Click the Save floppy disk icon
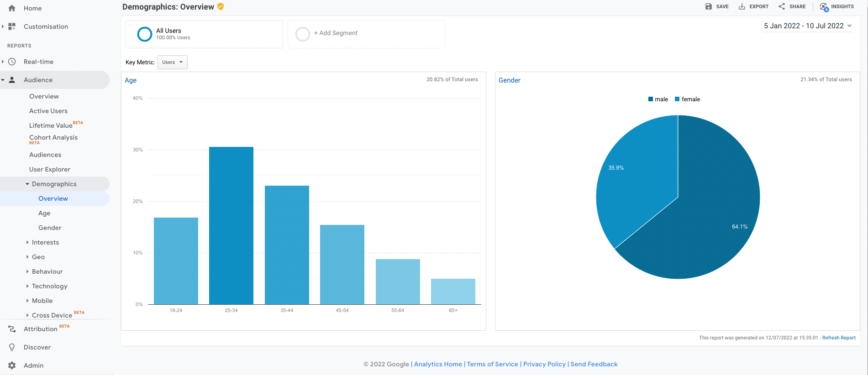 click(708, 6)
